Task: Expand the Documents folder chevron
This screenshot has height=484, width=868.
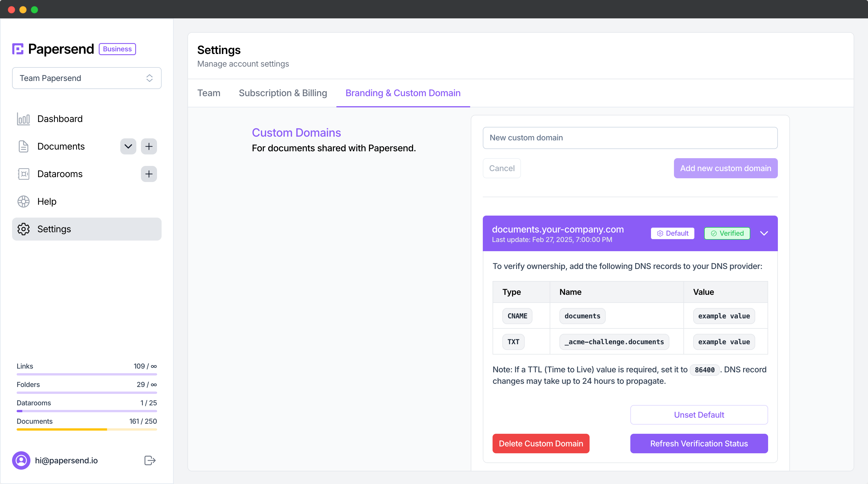Action: pyautogui.click(x=128, y=147)
